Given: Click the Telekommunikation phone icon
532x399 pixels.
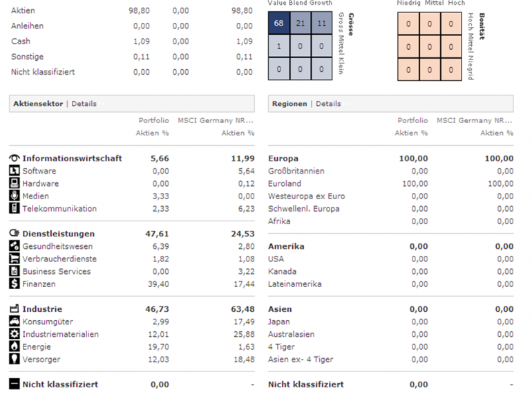Looking at the screenshot, I should (15, 209).
